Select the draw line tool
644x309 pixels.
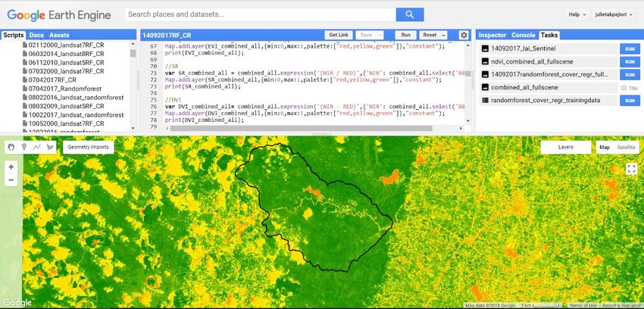[36, 148]
